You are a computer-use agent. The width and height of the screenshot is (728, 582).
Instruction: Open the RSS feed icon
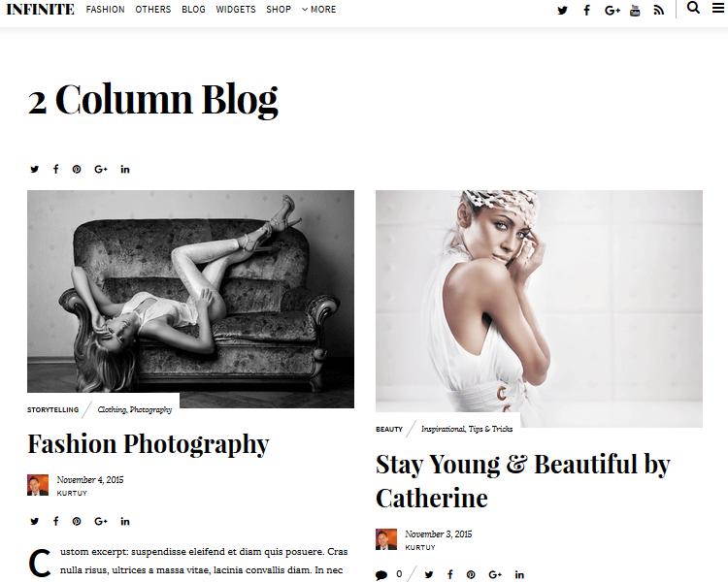pyautogui.click(x=658, y=11)
